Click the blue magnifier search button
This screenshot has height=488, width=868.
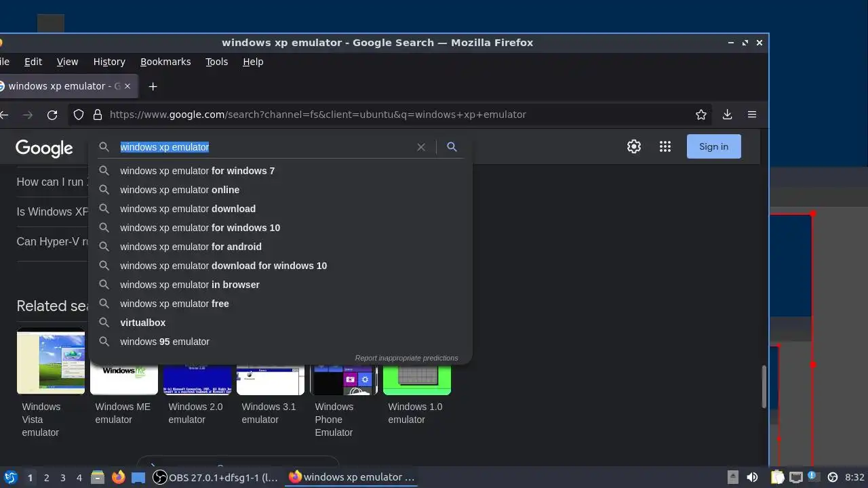click(452, 146)
